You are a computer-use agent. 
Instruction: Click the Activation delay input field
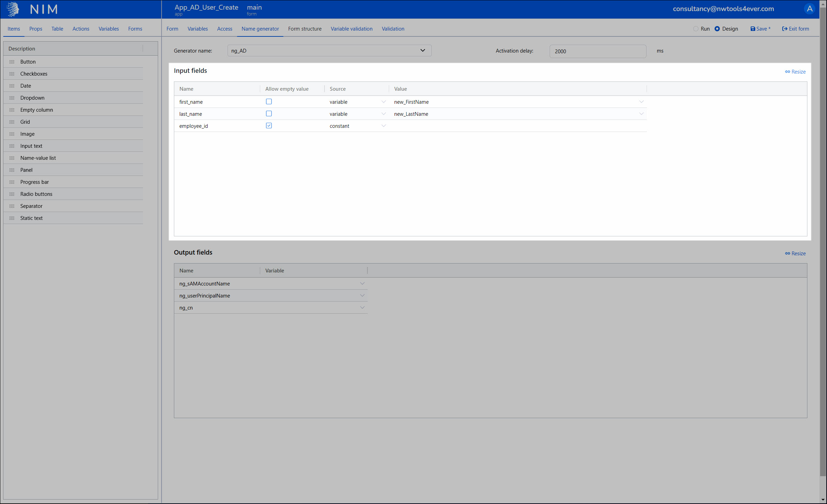pyautogui.click(x=597, y=51)
